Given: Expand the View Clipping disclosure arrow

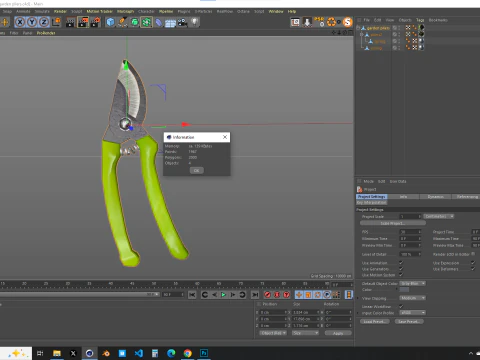Looking at the screenshot, I should [x=358, y=298].
